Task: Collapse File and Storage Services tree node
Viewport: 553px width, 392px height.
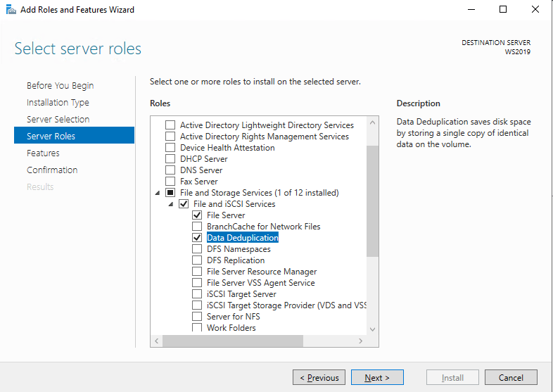Action: click(x=158, y=193)
